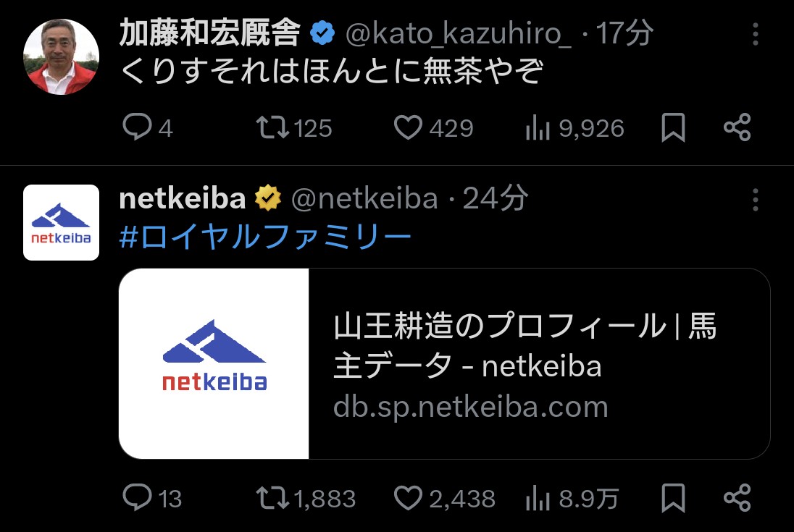
Task: View analytics for 加藤和宏厩舎 tweet
Action: click(537, 128)
